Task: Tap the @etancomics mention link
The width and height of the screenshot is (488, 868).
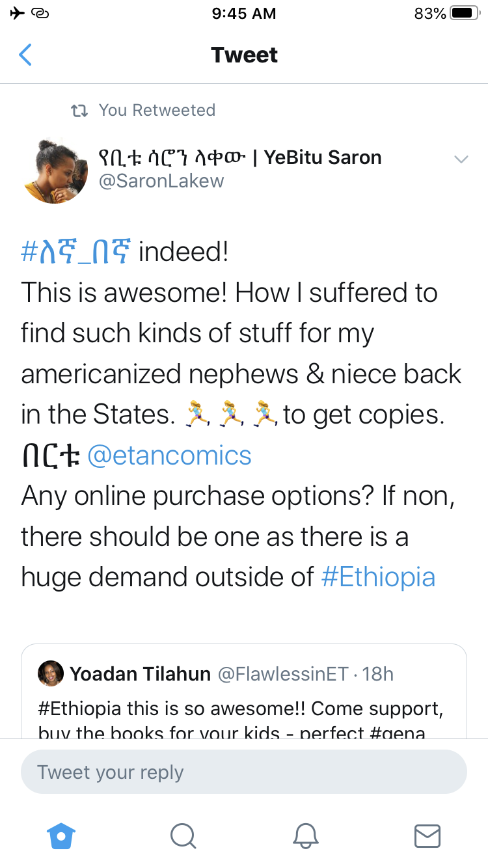Action: pyautogui.click(x=169, y=455)
